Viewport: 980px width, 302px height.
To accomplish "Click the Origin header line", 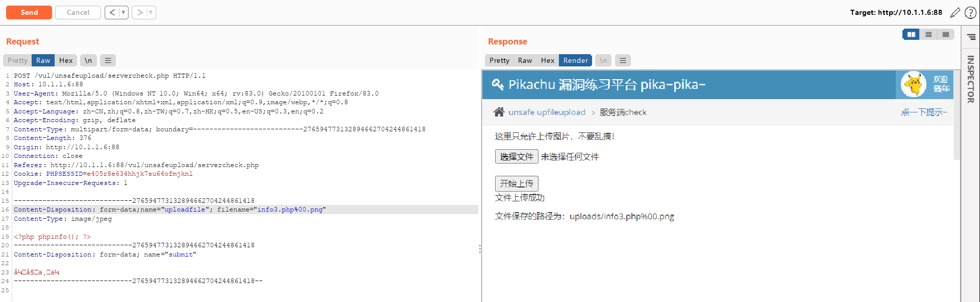I will pos(66,147).
